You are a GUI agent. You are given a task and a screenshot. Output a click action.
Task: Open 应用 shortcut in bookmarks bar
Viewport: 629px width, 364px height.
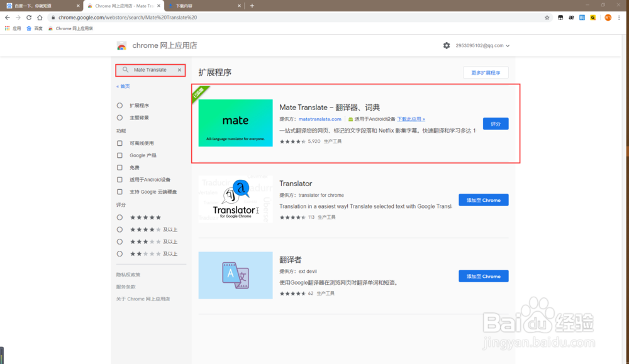[14, 28]
